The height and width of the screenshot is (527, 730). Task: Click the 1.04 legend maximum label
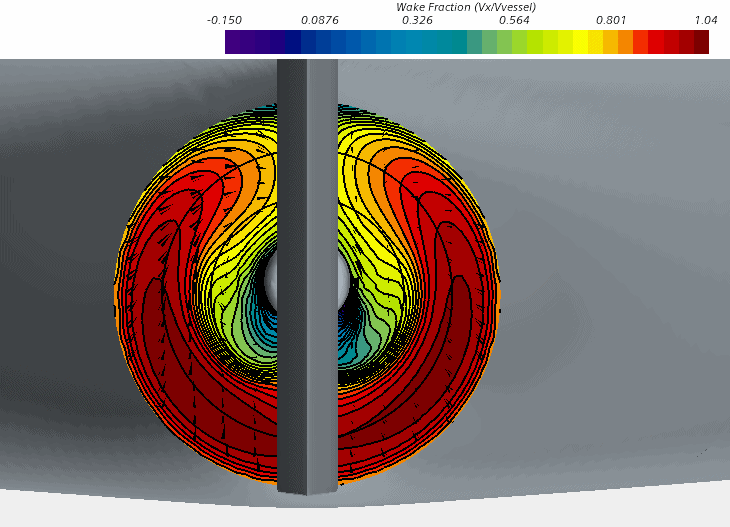(x=706, y=20)
